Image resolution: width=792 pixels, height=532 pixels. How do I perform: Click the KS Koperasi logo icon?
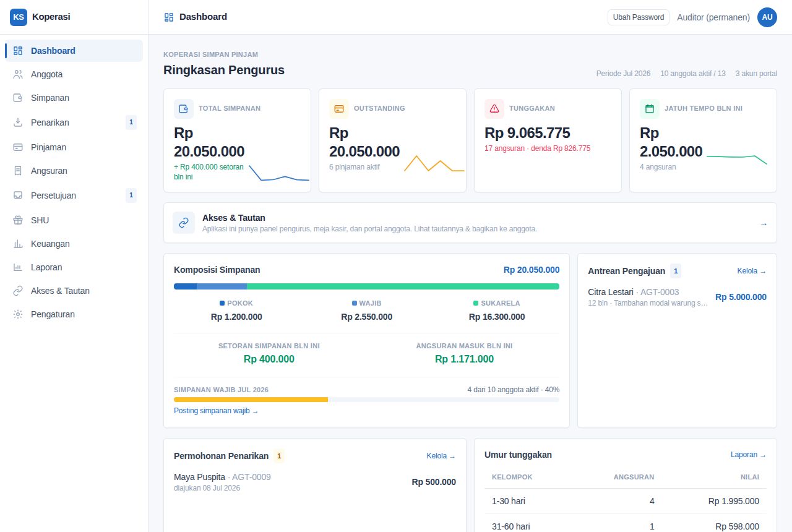pyautogui.click(x=19, y=17)
